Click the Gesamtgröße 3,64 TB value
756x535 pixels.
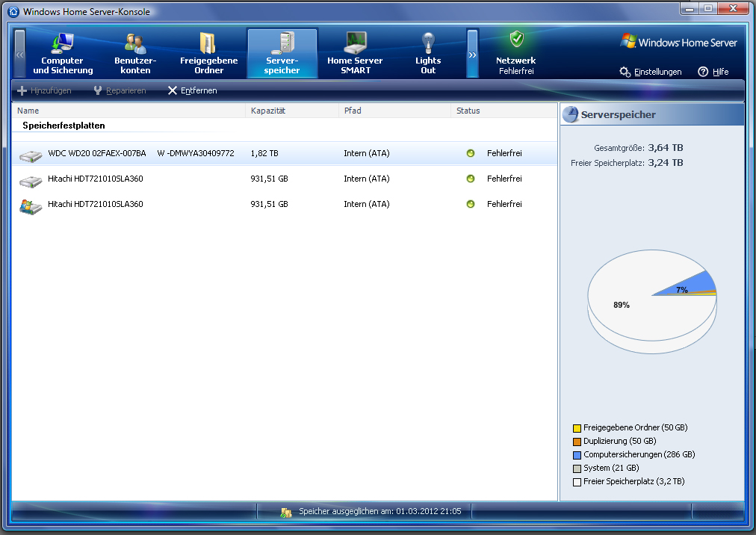(x=666, y=148)
